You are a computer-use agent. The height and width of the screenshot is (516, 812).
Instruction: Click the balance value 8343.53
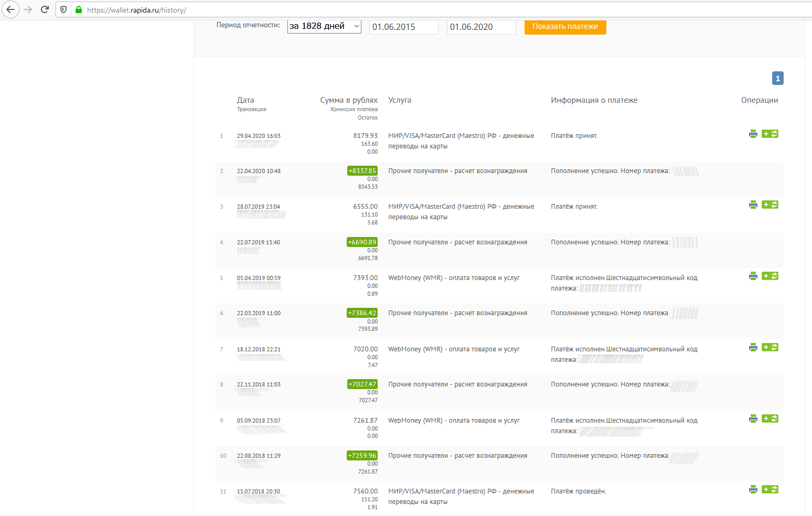[x=368, y=187]
